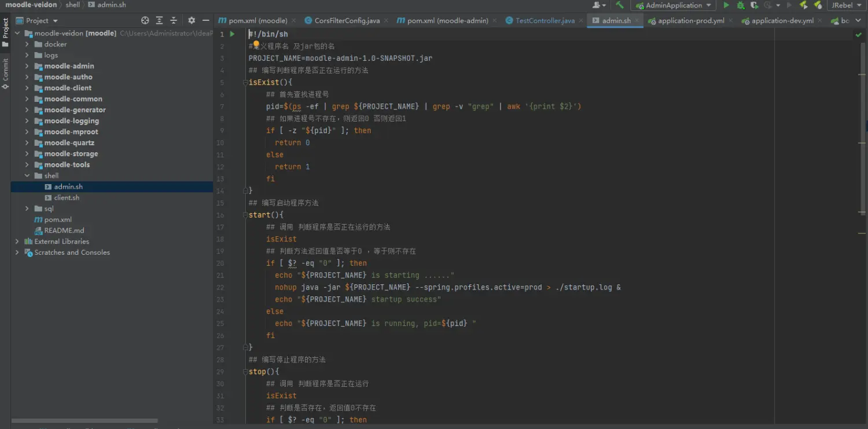Click the locate-file target icon in Project panel
This screenshot has width=868, height=429.
(x=145, y=20)
